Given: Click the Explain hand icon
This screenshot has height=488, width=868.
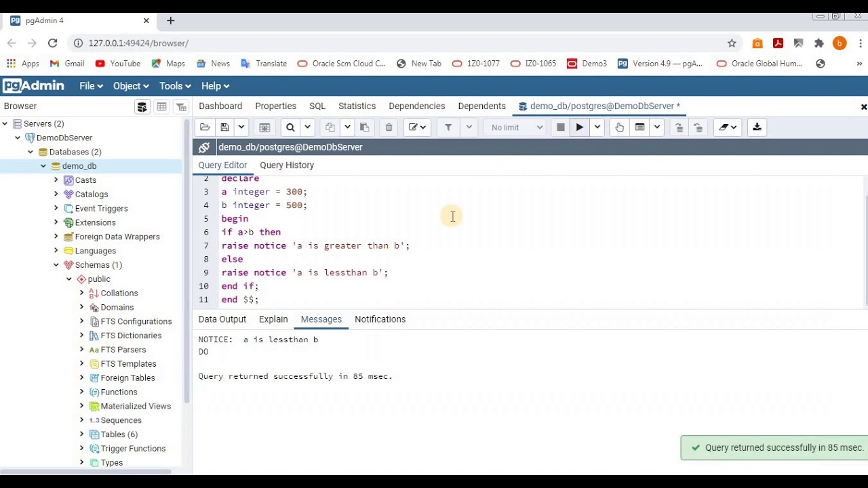Looking at the screenshot, I should coord(619,127).
